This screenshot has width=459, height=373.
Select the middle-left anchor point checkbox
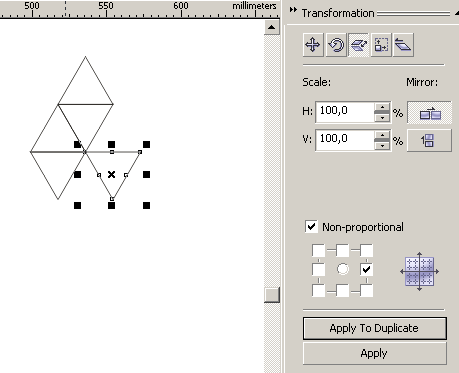pyautogui.click(x=318, y=269)
